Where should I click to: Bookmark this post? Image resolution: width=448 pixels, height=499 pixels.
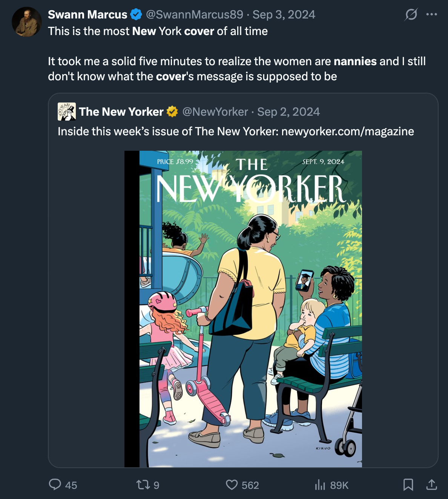point(408,485)
